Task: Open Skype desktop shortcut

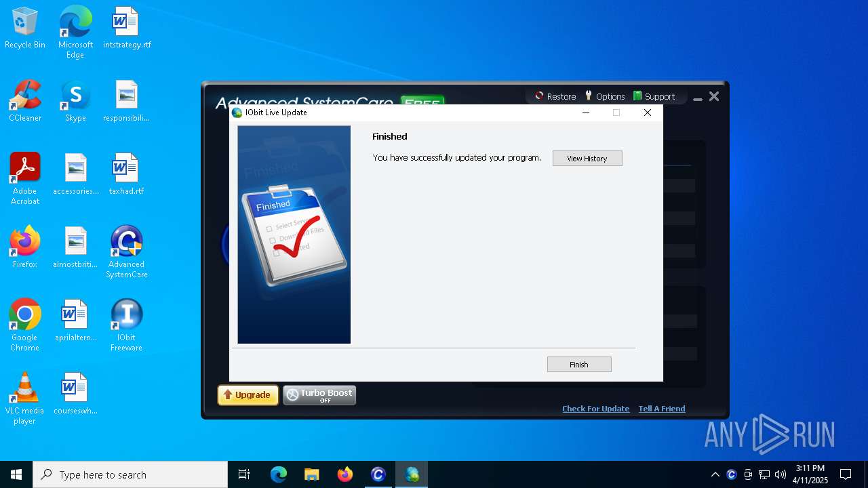Action: pyautogui.click(x=75, y=101)
